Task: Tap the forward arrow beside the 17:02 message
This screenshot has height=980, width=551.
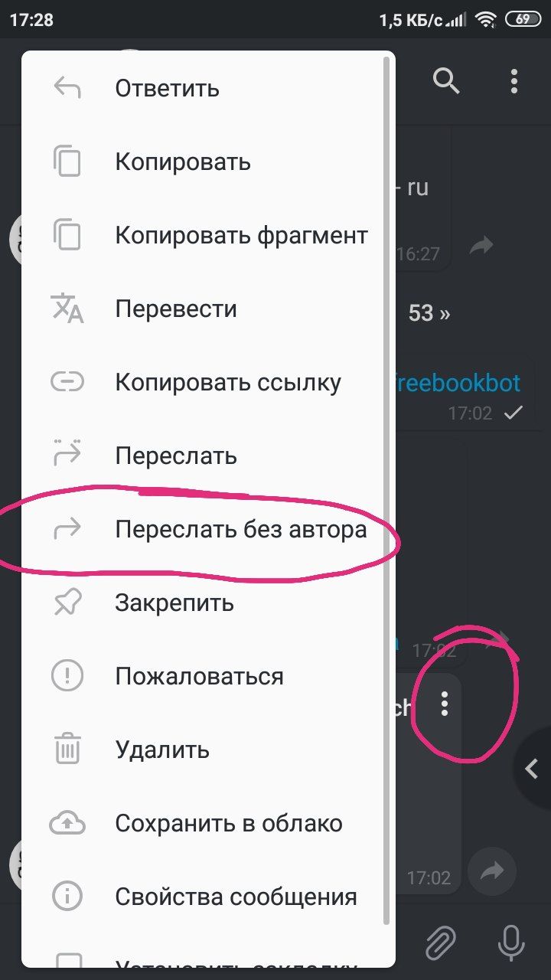Action: click(493, 871)
